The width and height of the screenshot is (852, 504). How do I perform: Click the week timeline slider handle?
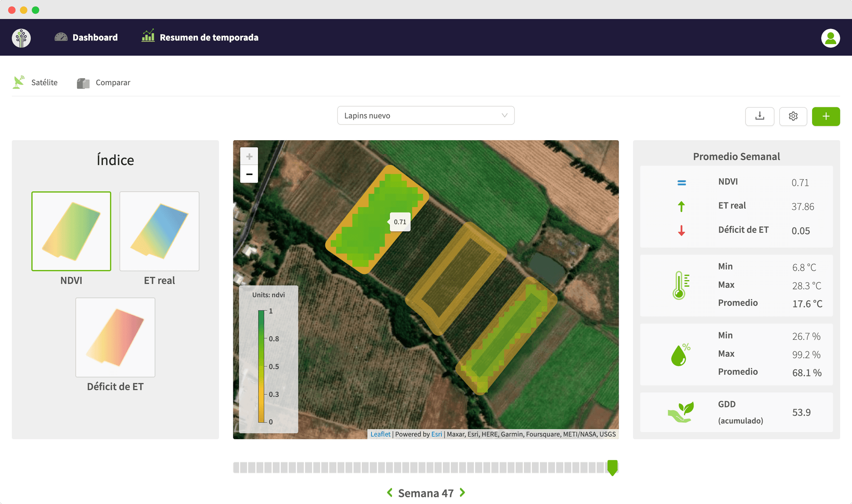612,467
